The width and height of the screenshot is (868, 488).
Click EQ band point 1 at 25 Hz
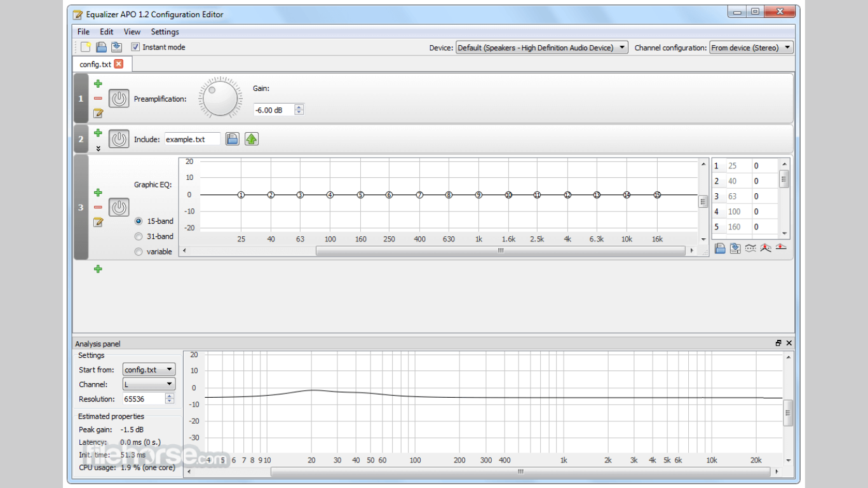point(241,195)
